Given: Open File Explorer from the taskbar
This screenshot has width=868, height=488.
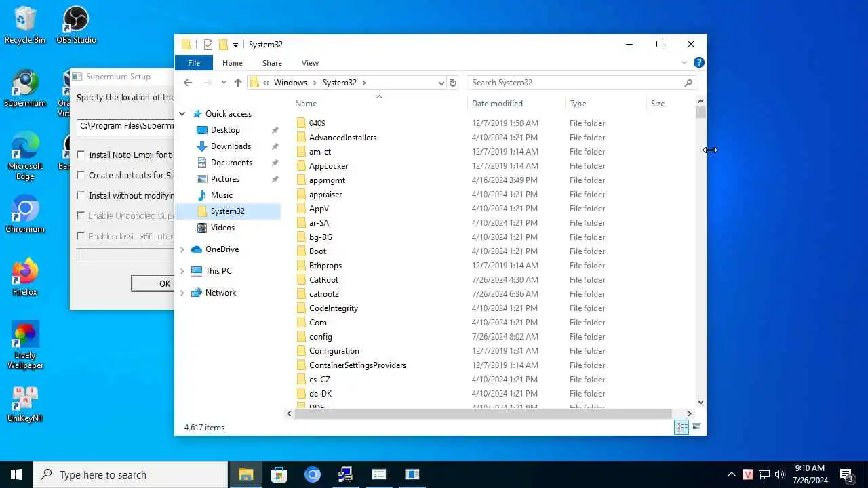Looking at the screenshot, I should tap(245, 474).
